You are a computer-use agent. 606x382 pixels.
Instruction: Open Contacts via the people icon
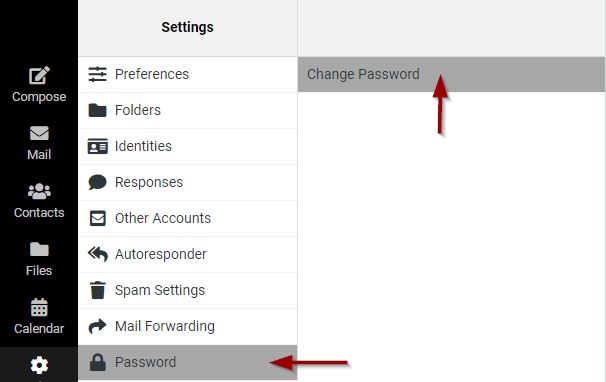39,191
